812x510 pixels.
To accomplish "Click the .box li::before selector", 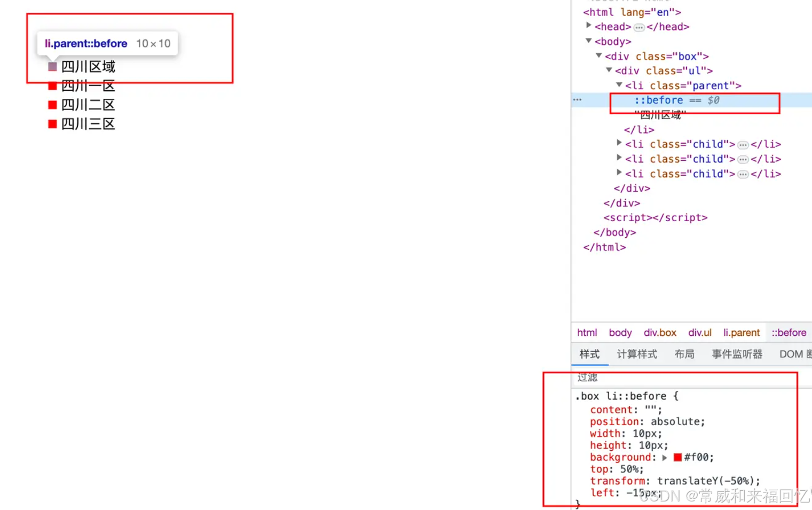I will 620,396.
